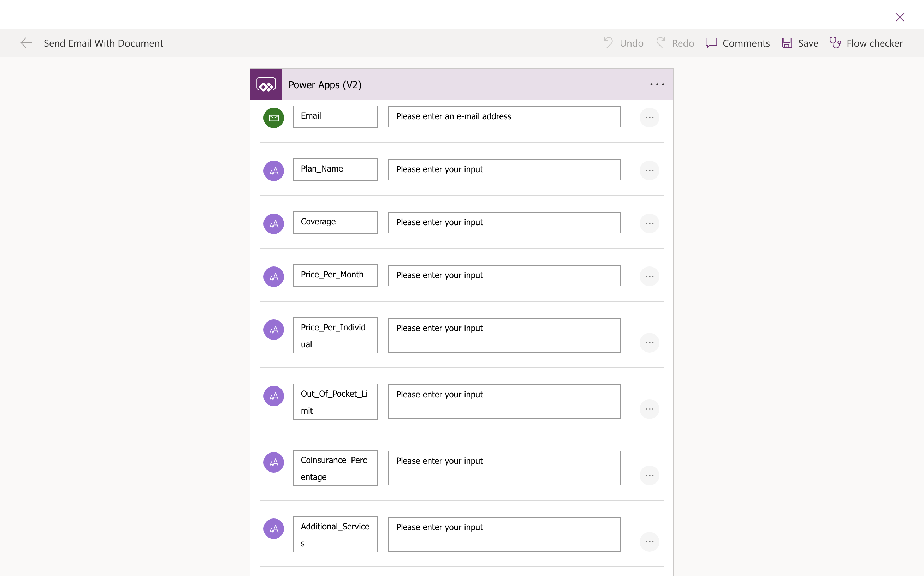Click the text input icon next to Plan_Name
The height and width of the screenshot is (576, 924).
click(x=274, y=170)
